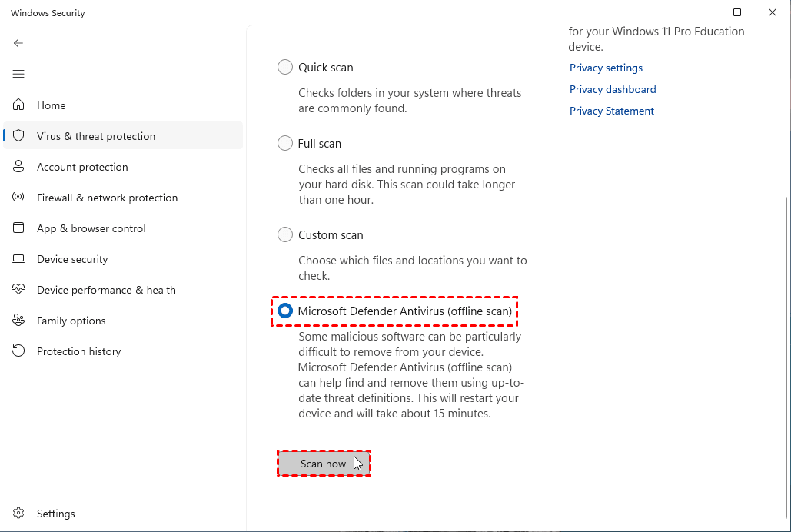Select Microsoft Defender Antivirus offline scan option
The image size is (791, 532).
click(285, 311)
